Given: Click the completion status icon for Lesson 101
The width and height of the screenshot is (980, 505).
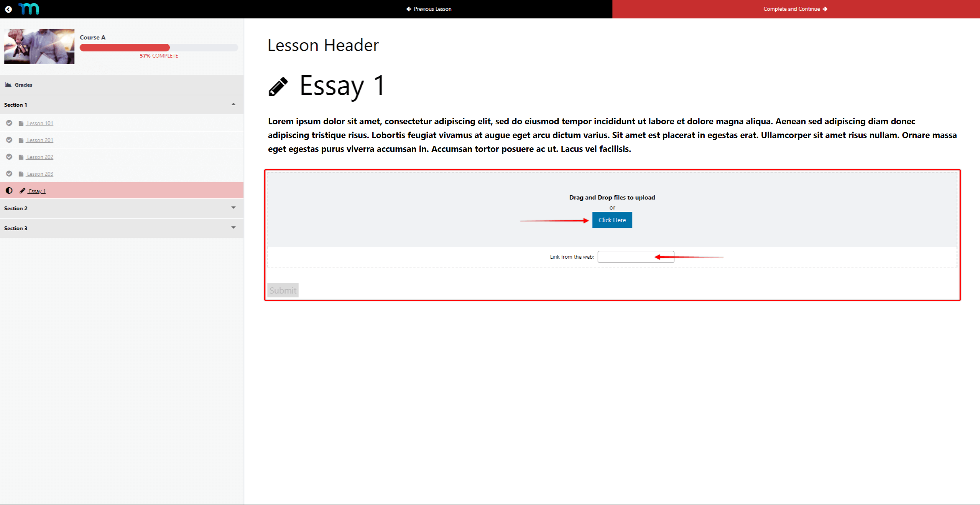Looking at the screenshot, I should pos(9,122).
